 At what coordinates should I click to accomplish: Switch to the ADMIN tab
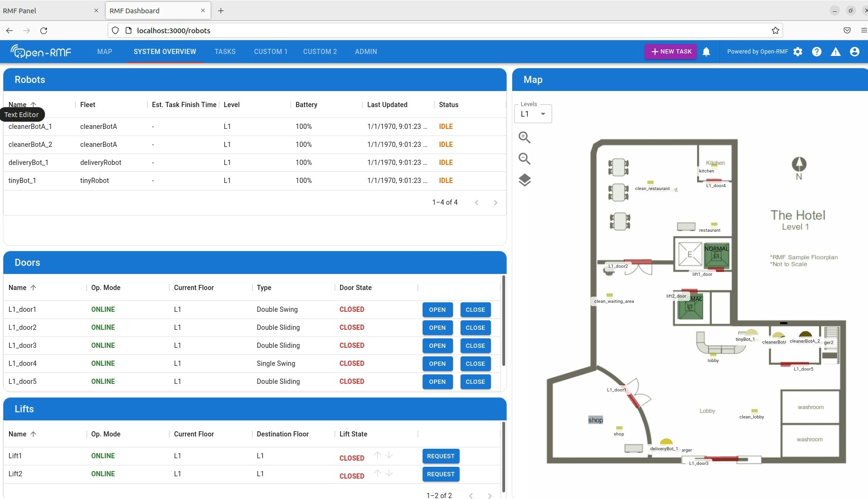[365, 52]
